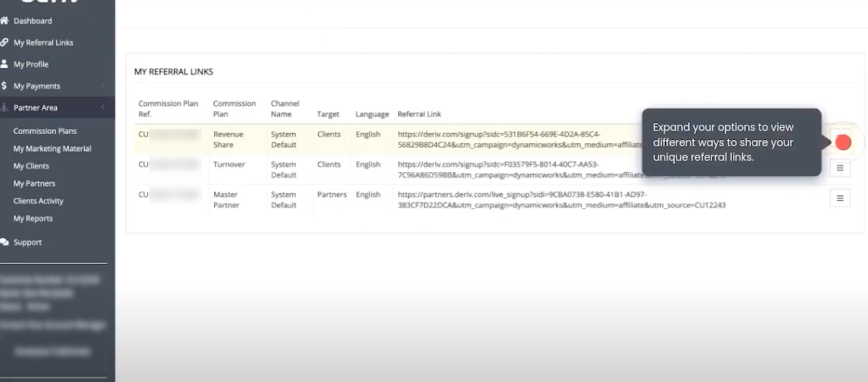Viewport: 868px width, 382px height.
Task: Click the My Payments dollar icon
Action: tap(4, 86)
